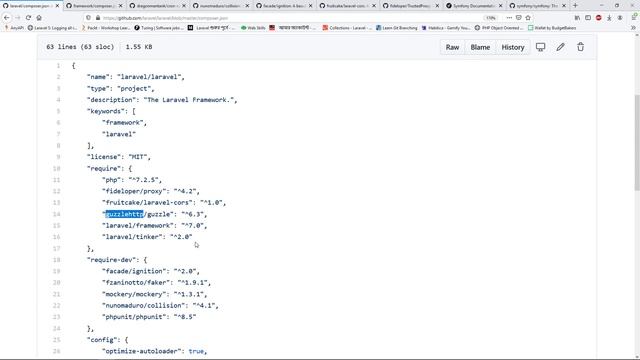Click "fruitcake/laravel-cors" package name
This screenshot has width=640, height=360.
coord(147,203)
